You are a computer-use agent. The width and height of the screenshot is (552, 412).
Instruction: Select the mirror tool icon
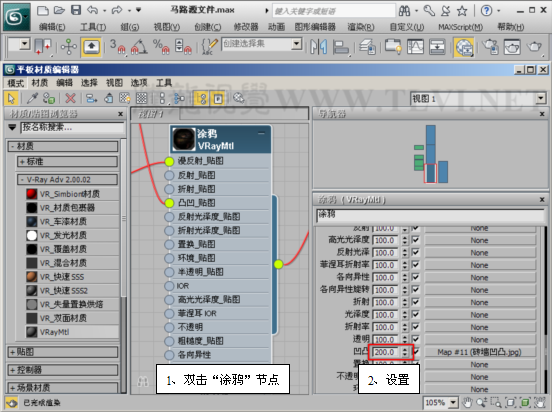pyautogui.click(x=319, y=47)
